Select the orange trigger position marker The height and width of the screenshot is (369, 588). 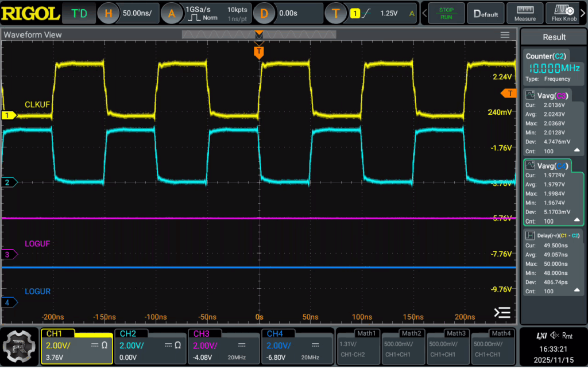(259, 52)
